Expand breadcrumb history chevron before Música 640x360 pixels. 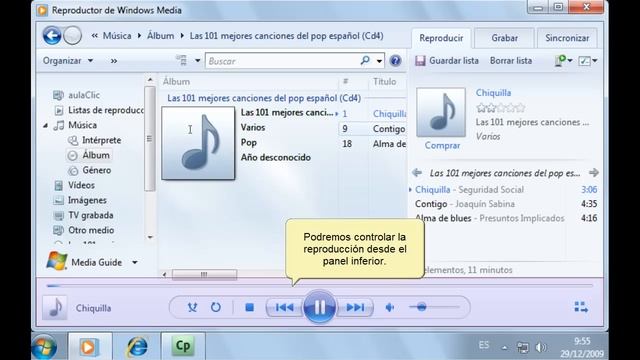coord(95,36)
